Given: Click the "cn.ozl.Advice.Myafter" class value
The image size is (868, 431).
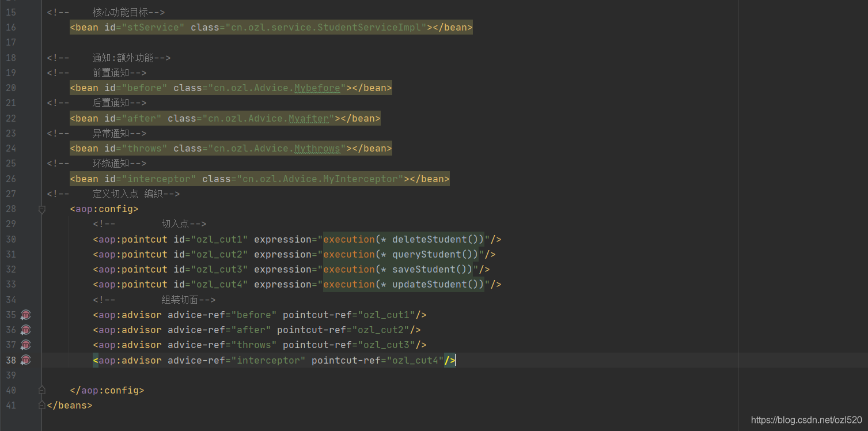Looking at the screenshot, I should point(268,118).
